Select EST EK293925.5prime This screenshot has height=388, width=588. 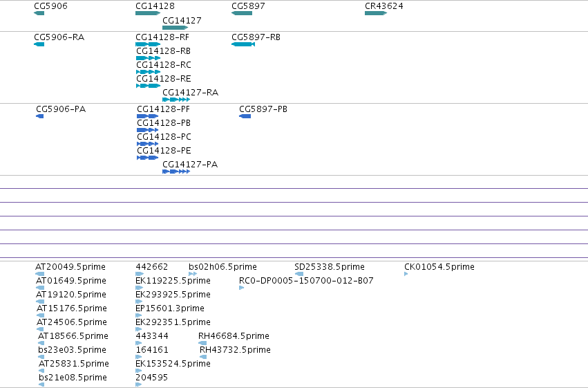[x=139, y=302]
